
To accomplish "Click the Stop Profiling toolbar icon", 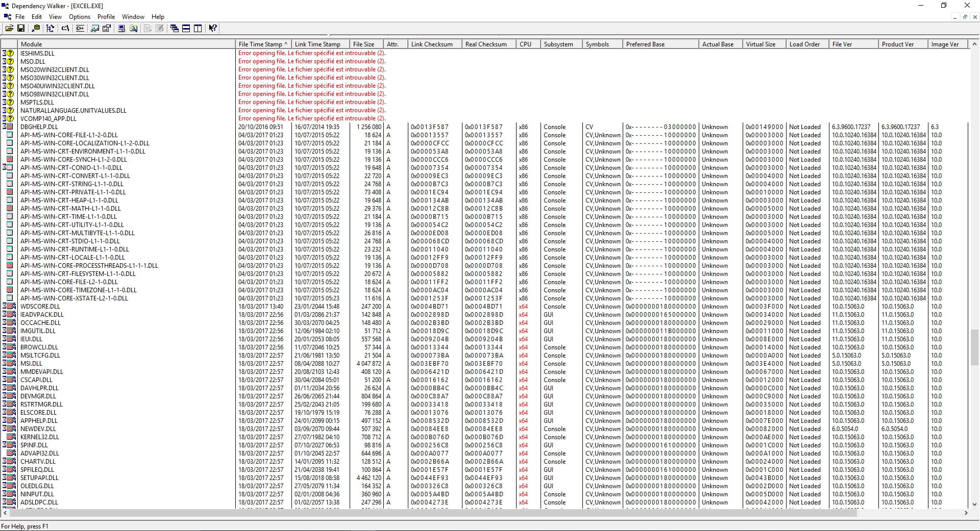I will (x=159, y=29).
